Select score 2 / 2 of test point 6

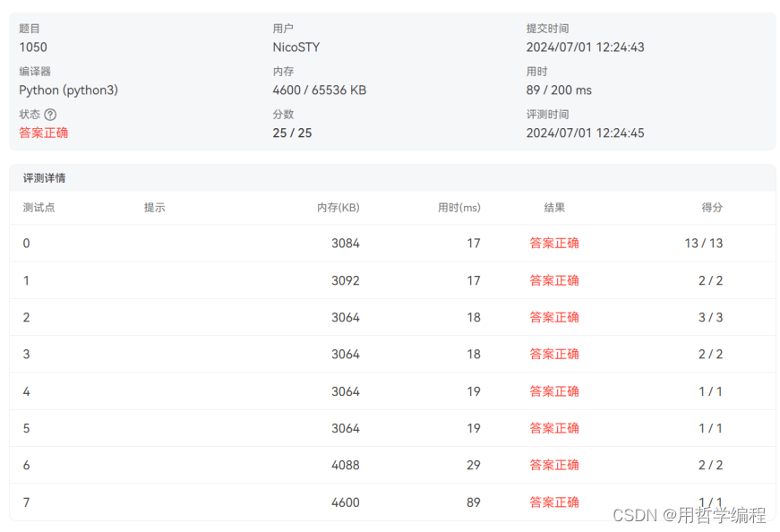click(x=710, y=466)
